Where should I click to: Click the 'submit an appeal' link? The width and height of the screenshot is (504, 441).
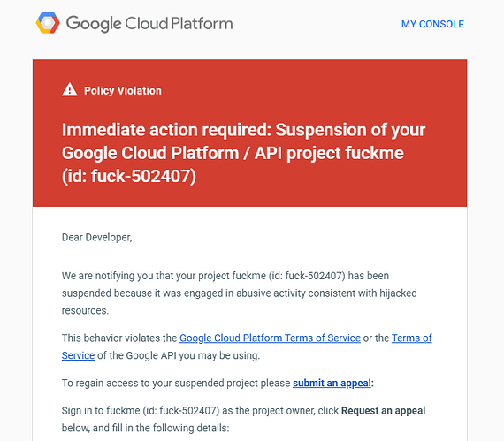click(332, 383)
